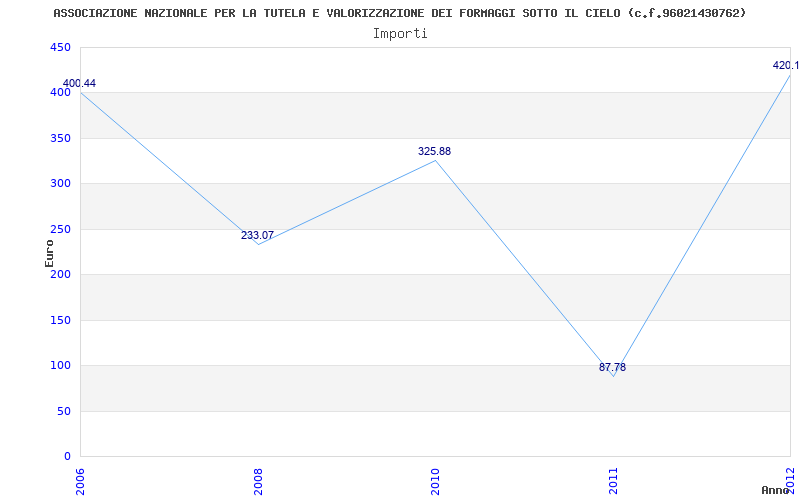Click the 325.88 value label
The width and height of the screenshot is (800, 500).
[x=434, y=152]
